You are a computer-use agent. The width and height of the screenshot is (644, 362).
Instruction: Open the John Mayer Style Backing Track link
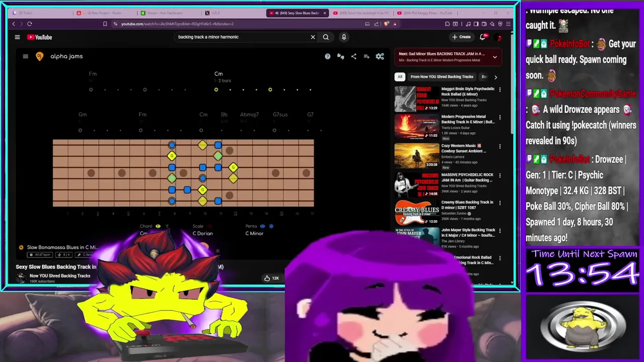point(468,233)
